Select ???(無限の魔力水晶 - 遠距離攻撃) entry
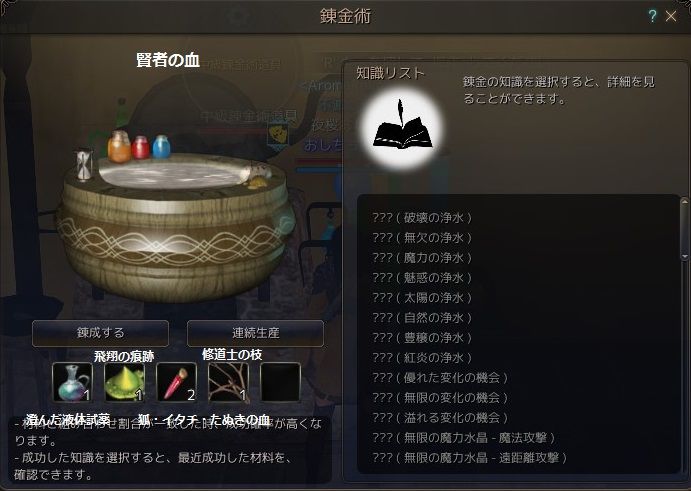Image resolution: width=691 pixels, height=491 pixels. tap(469, 458)
